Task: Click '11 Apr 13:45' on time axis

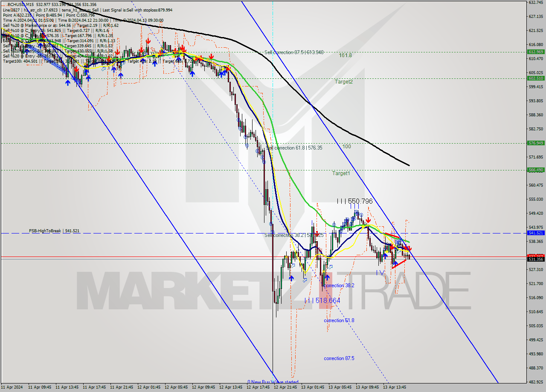Action: [x=67, y=388]
